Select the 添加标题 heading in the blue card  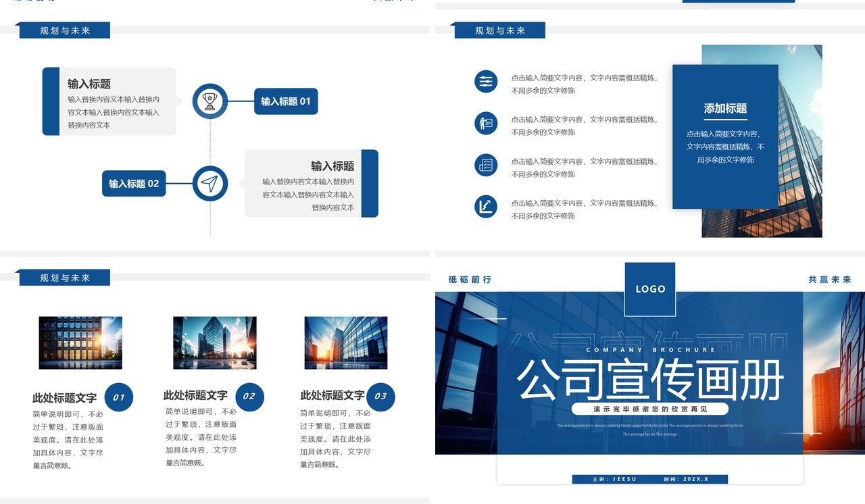(725, 108)
